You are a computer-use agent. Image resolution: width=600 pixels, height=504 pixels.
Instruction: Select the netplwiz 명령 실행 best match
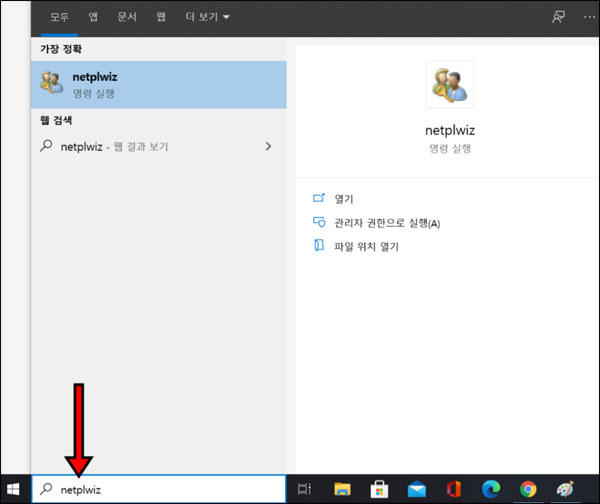tap(158, 85)
